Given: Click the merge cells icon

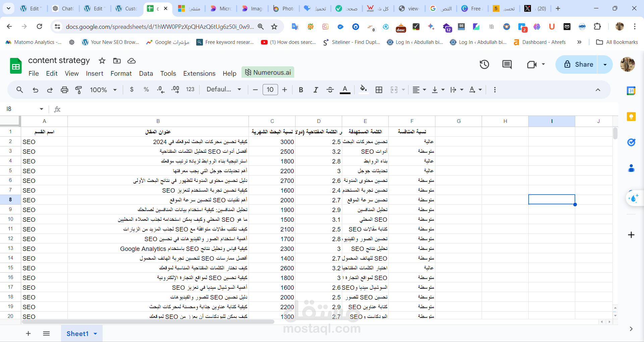Looking at the screenshot, I should [x=394, y=89].
